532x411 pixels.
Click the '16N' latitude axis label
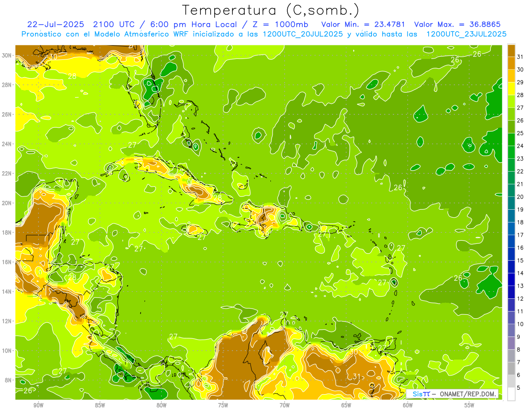(8, 262)
